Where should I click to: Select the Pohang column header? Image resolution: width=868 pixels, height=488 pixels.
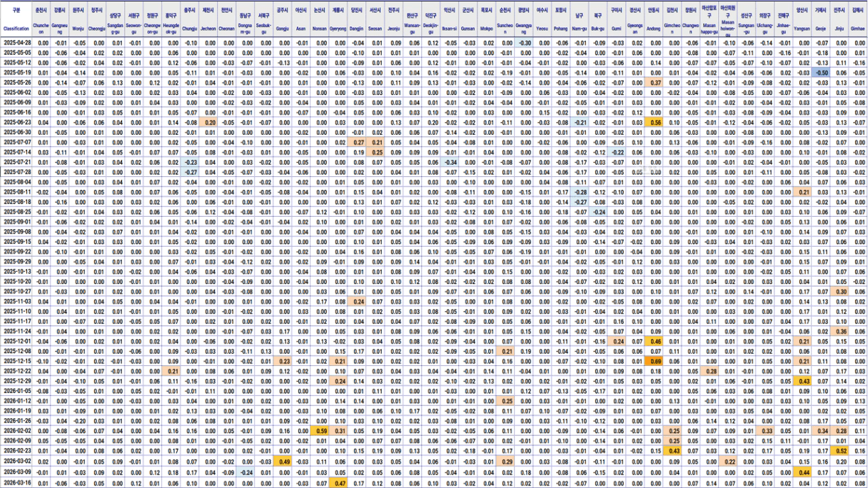561,20
